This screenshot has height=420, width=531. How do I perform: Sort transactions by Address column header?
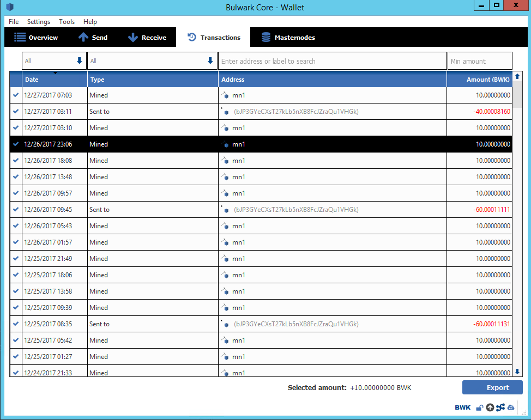(x=333, y=80)
